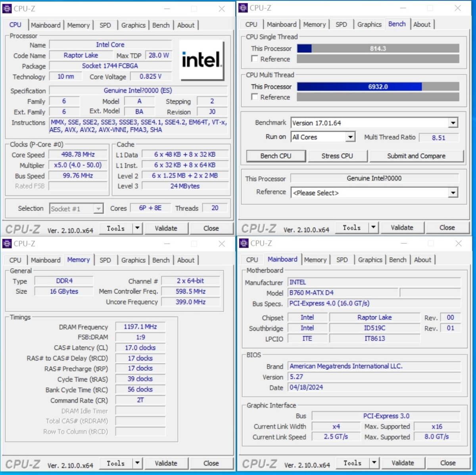The height and width of the screenshot is (475, 476).
Task: Expand the Tools arrow in the Mainboard-tab window
Action: coord(374,463)
